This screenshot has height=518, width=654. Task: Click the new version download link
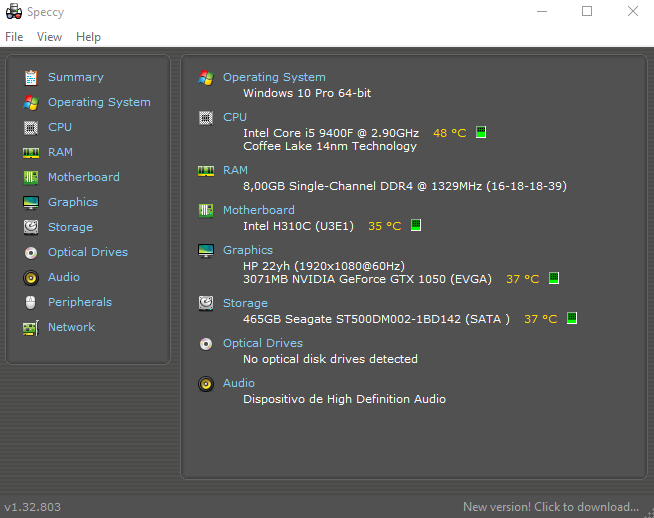[x=550, y=507]
